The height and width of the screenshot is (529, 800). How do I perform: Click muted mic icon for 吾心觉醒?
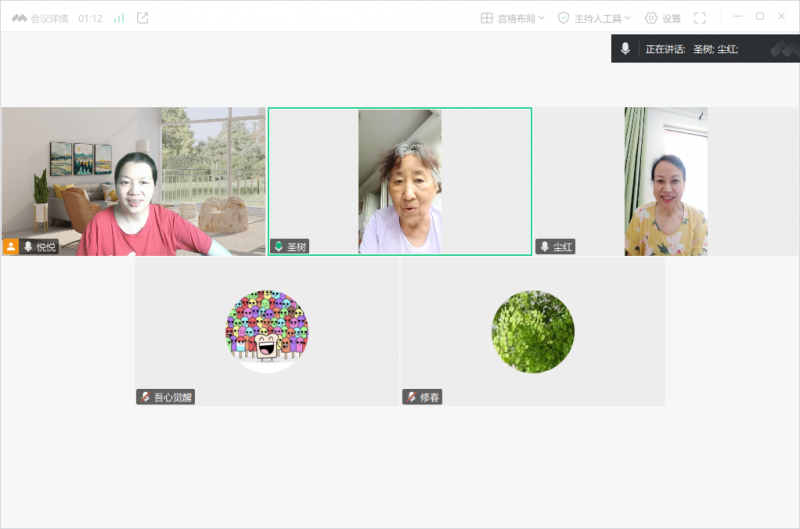click(x=146, y=397)
